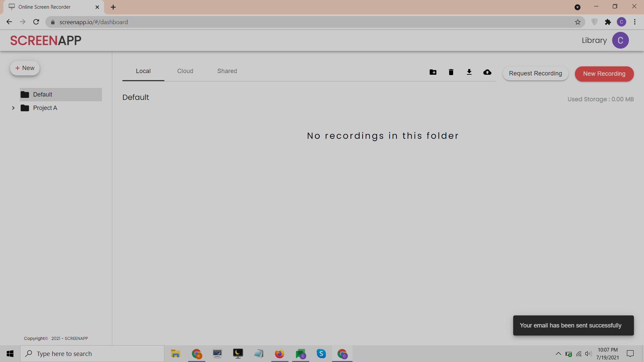Open the purple C profile avatar
This screenshot has width=644, height=362.
pyautogui.click(x=620, y=40)
